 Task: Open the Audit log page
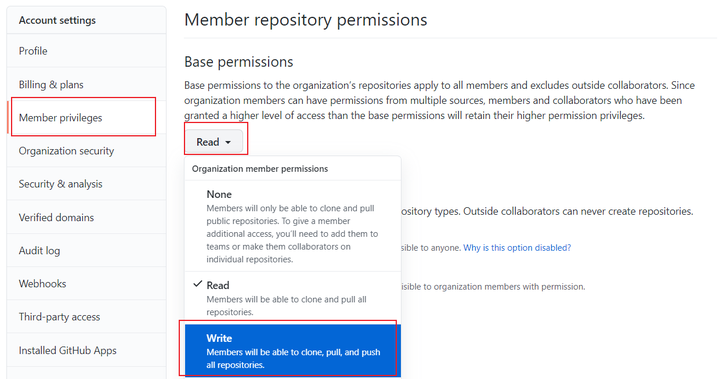pyautogui.click(x=86, y=250)
